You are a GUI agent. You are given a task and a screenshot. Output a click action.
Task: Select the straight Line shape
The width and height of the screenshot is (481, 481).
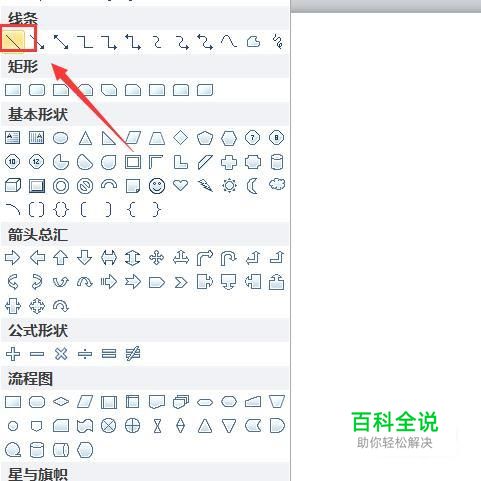coord(13,42)
